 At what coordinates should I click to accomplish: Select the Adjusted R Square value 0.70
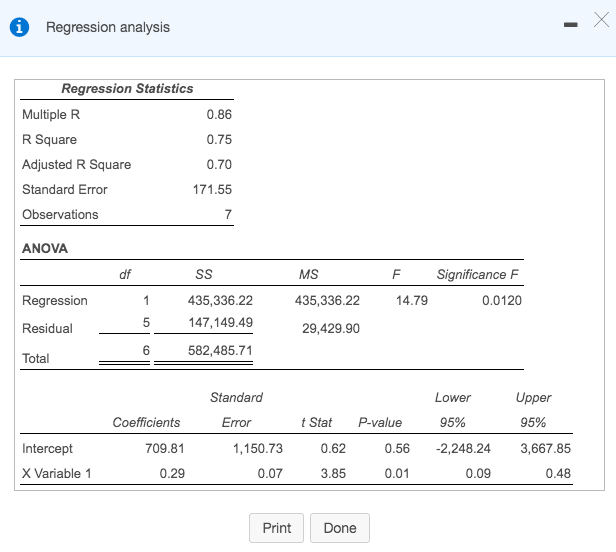point(219,164)
